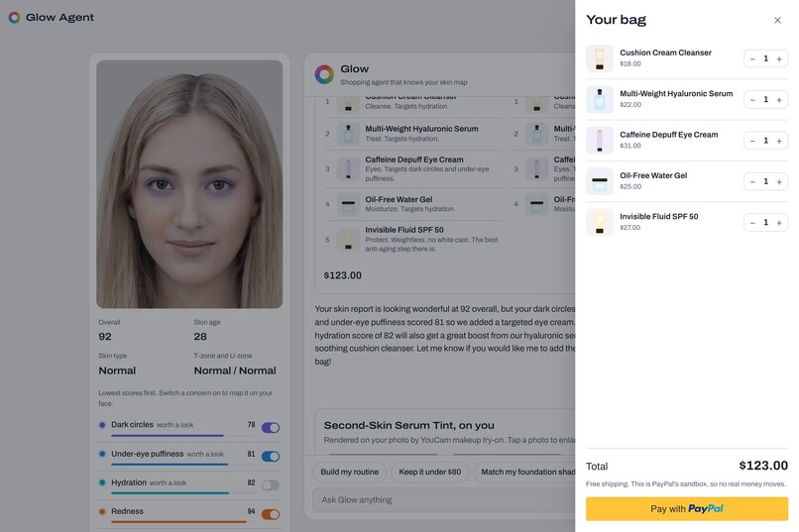Increase Caffeine Depuff Eye Cream quantity in bag
This screenshot has width=799, height=532.
coord(779,141)
